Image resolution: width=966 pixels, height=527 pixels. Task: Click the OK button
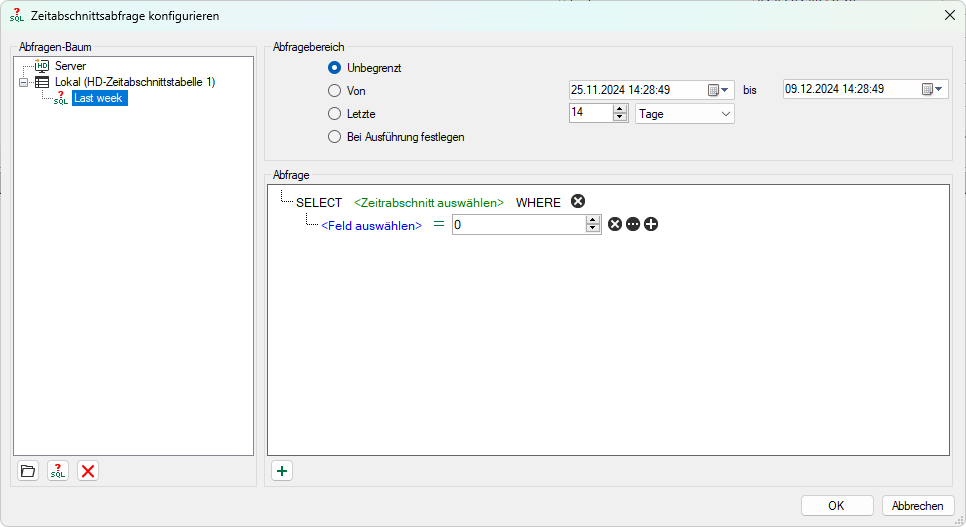[836, 506]
